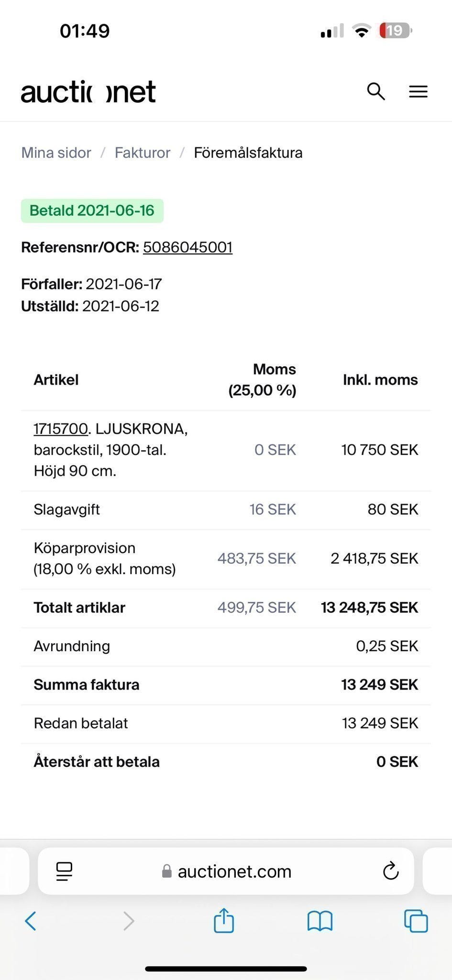Tap the Föremålsfaktura breadcrumb

[248, 153]
